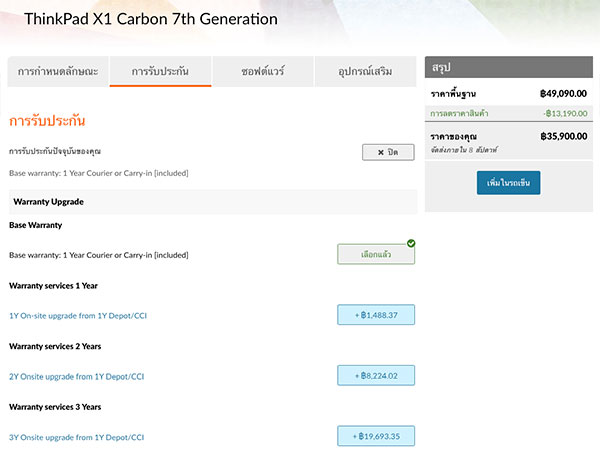Open the 2Y Onsite upgrade from 1Y Depot/CCI link

pyautogui.click(x=77, y=377)
